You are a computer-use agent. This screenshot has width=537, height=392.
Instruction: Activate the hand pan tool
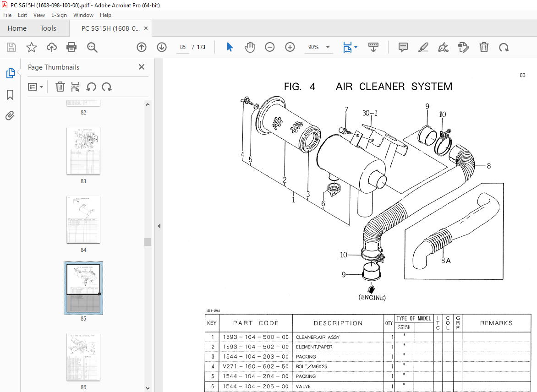click(x=250, y=47)
